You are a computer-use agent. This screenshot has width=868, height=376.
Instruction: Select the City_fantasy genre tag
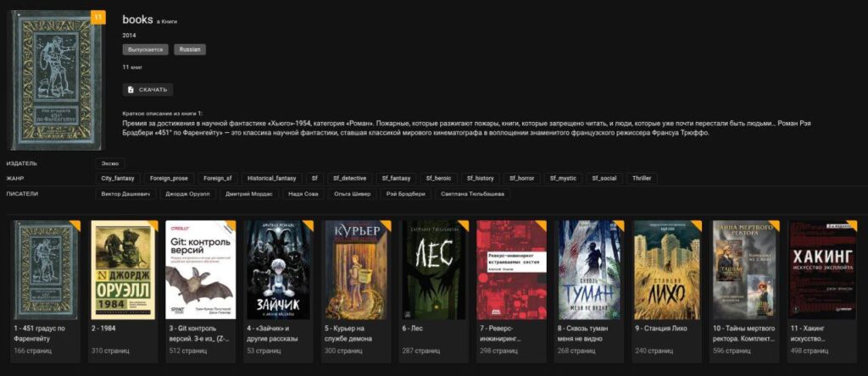117,179
